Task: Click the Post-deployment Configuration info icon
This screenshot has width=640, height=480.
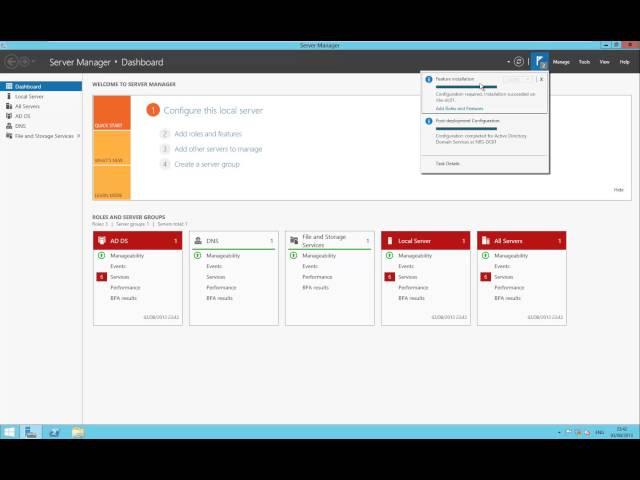Action: (429, 121)
